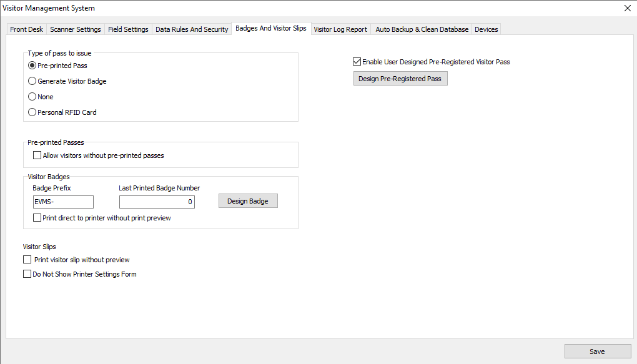Image resolution: width=637 pixels, height=364 pixels.
Task: Uncheck Enable User Designed Pre-Registered Visitor Pass
Action: pos(357,62)
